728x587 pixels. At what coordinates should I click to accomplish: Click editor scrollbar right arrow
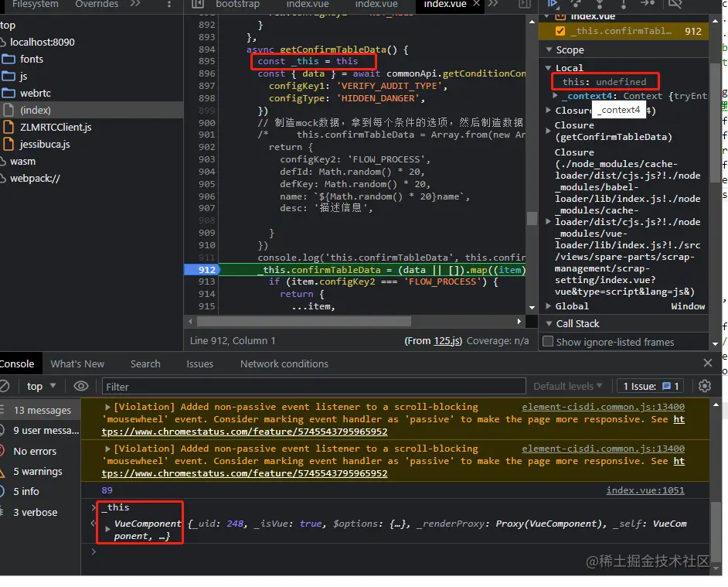(x=519, y=321)
